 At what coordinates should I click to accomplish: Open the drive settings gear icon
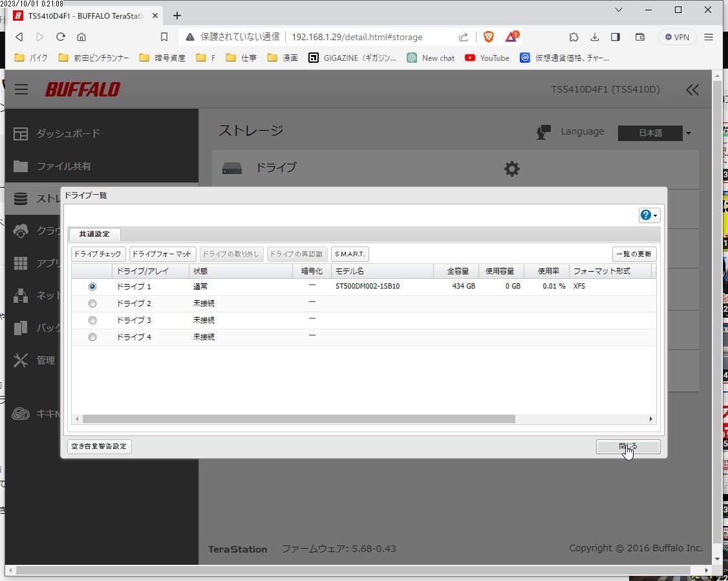click(511, 169)
